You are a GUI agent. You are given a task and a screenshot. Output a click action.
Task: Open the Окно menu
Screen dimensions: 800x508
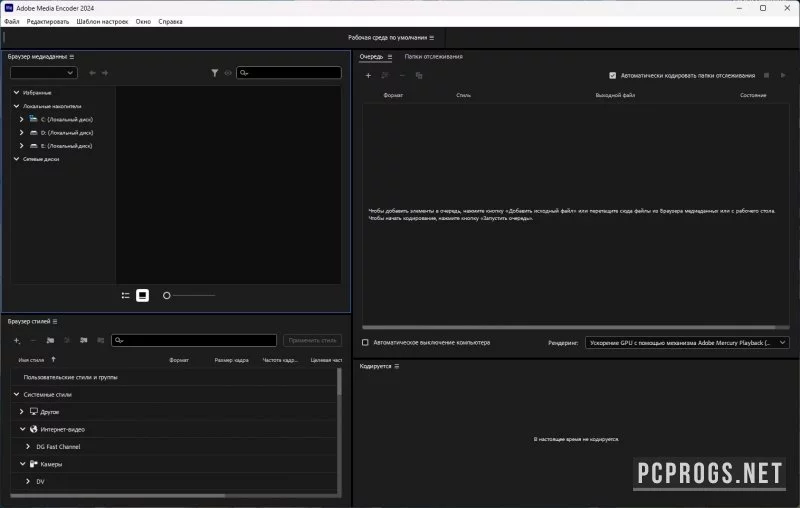[x=143, y=21]
